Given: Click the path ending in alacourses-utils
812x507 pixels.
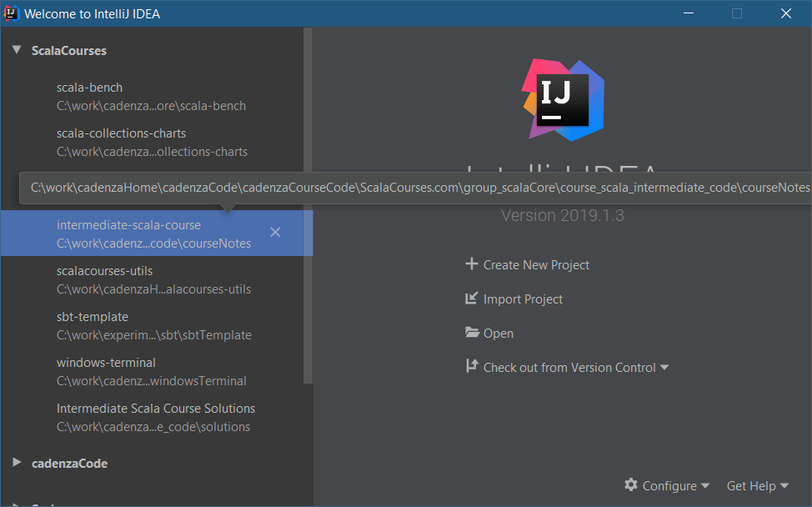Looking at the screenshot, I should point(153,289).
